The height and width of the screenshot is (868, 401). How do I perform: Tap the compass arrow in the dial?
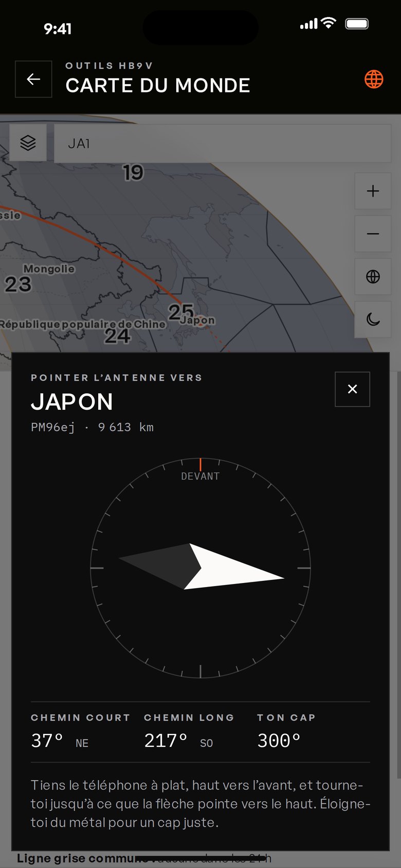coord(201,567)
